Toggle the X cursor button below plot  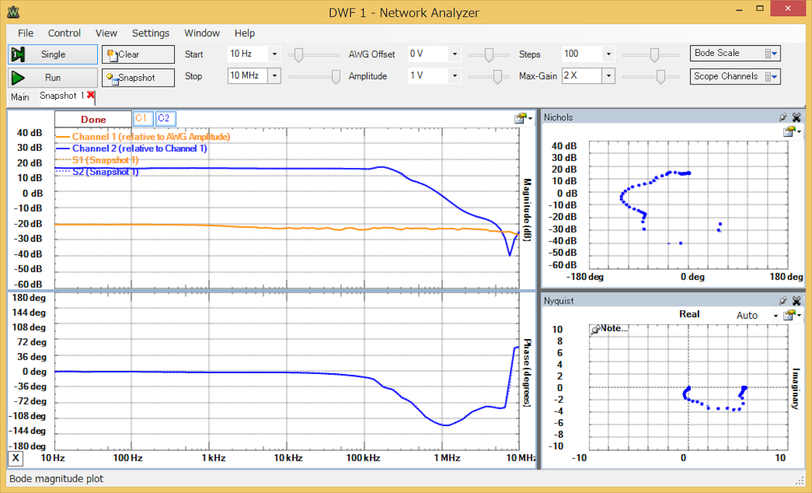coord(16,458)
